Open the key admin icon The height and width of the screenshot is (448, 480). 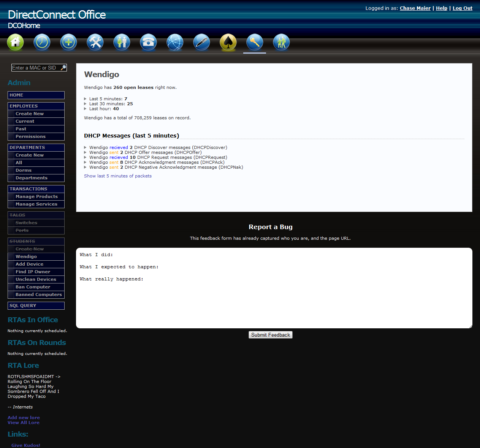click(255, 42)
